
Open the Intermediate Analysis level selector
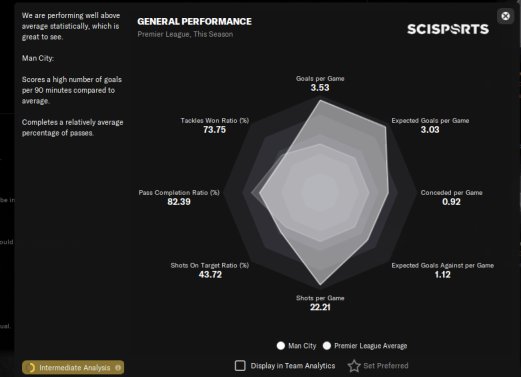coord(73,368)
